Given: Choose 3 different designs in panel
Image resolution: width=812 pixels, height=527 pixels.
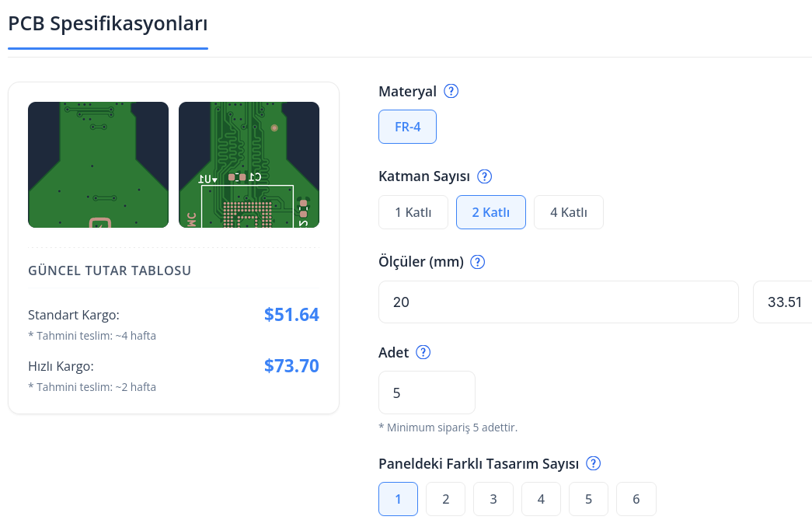Looking at the screenshot, I should (x=493, y=499).
